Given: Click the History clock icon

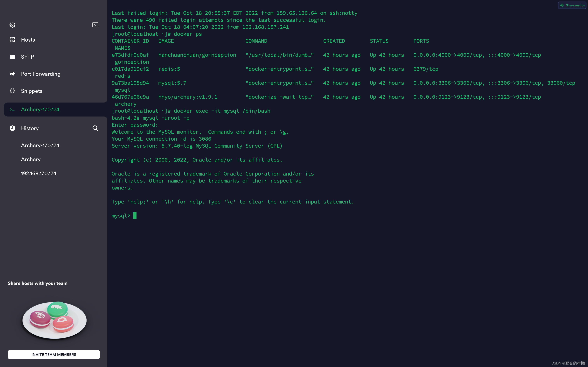Looking at the screenshot, I should tap(12, 128).
